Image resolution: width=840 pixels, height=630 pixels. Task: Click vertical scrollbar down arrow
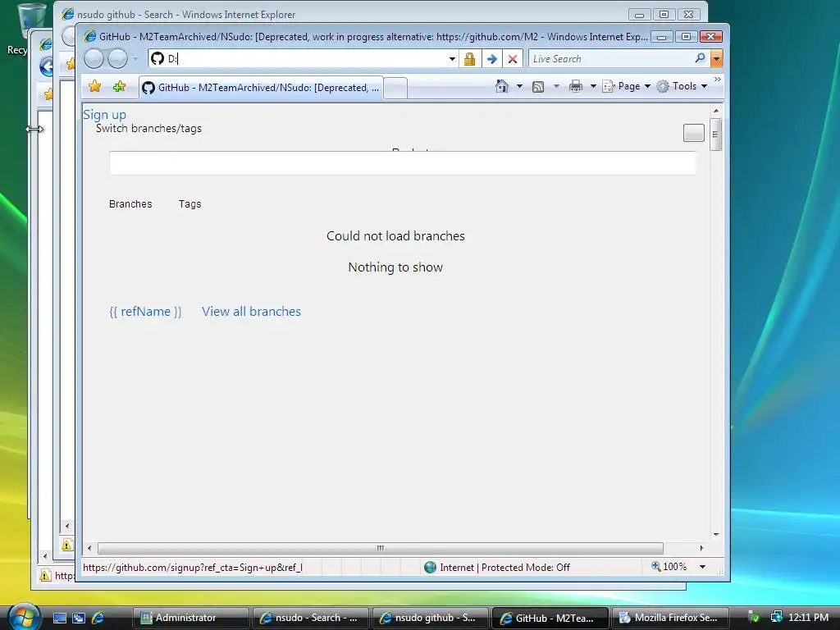pyautogui.click(x=716, y=535)
